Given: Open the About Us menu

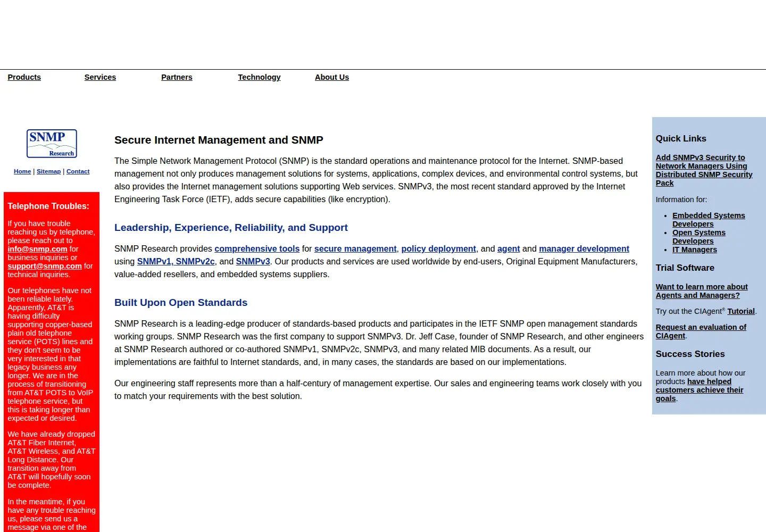Looking at the screenshot, I should click(332, 77).
